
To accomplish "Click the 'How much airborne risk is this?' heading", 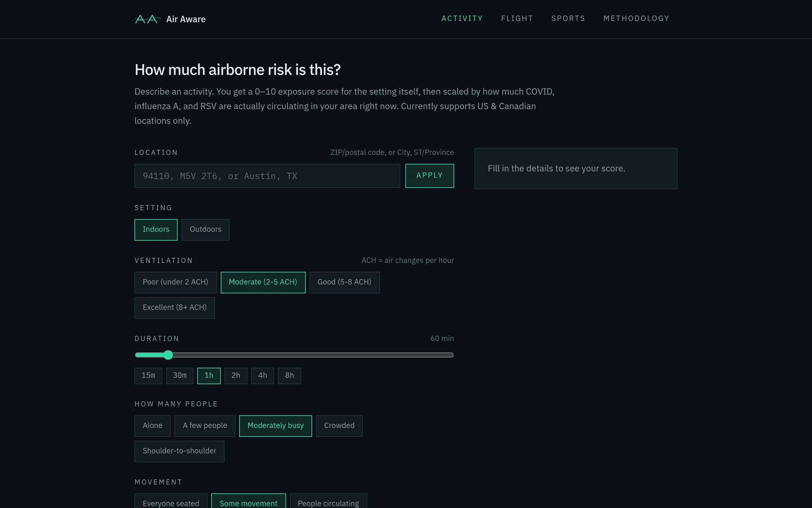I will pyautogui.click(x=238, y=70).
